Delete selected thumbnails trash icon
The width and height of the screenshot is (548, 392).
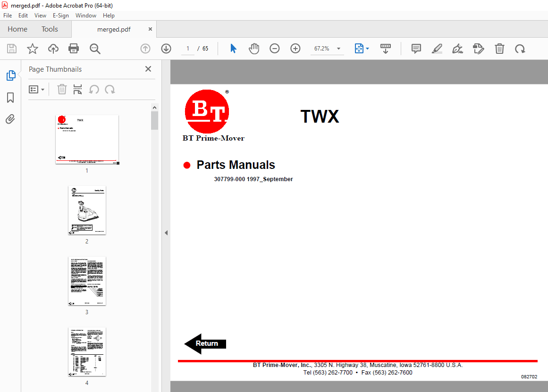pyautogui.click(x=62, y=90)
